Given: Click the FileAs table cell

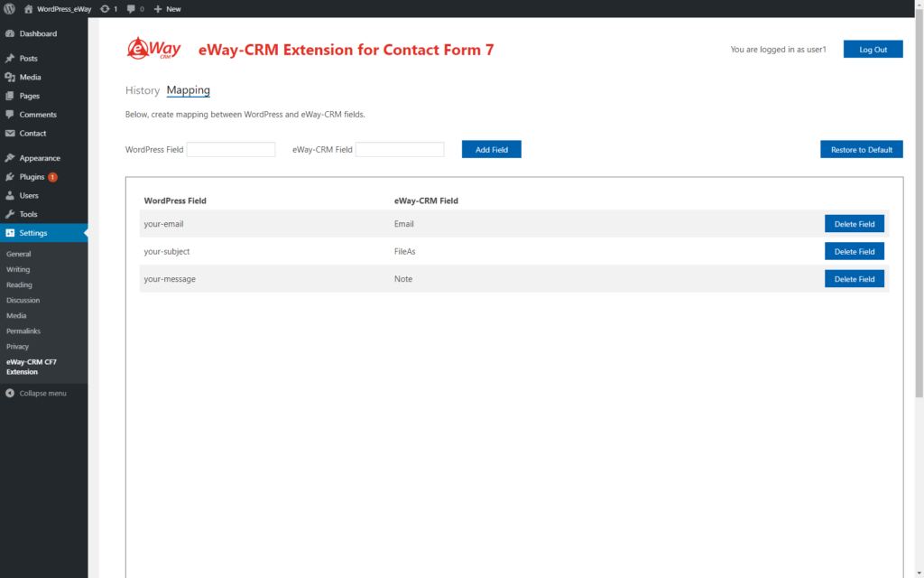Looking at the screenshot, I should pyautogui.click(x=405, y=251).
